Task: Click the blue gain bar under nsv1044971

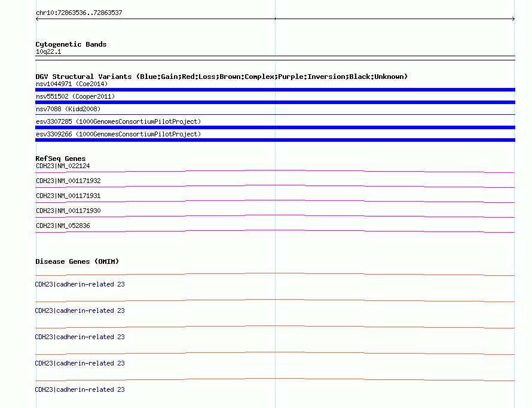Action: click(275, 90)
